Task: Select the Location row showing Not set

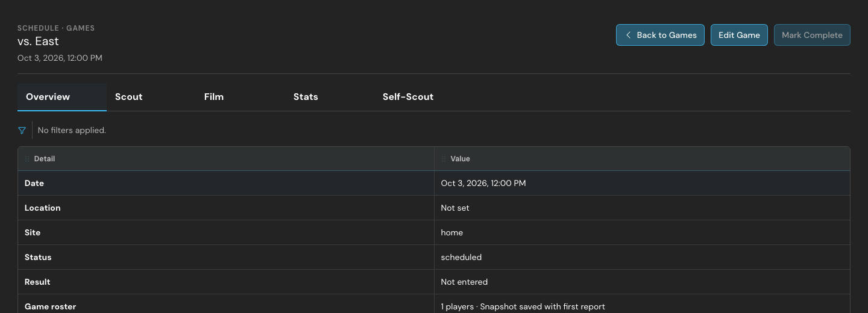Action: point(434,208)
